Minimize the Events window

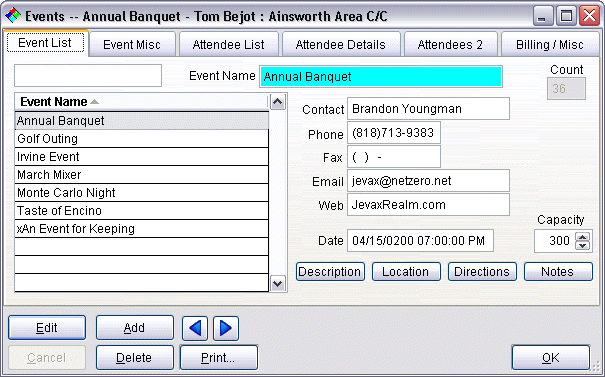coord(543,16)
